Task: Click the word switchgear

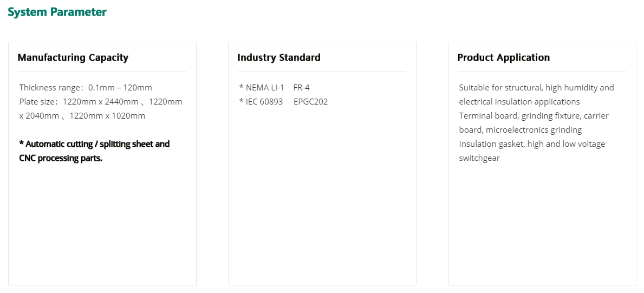Action: (x=479, y=158)
